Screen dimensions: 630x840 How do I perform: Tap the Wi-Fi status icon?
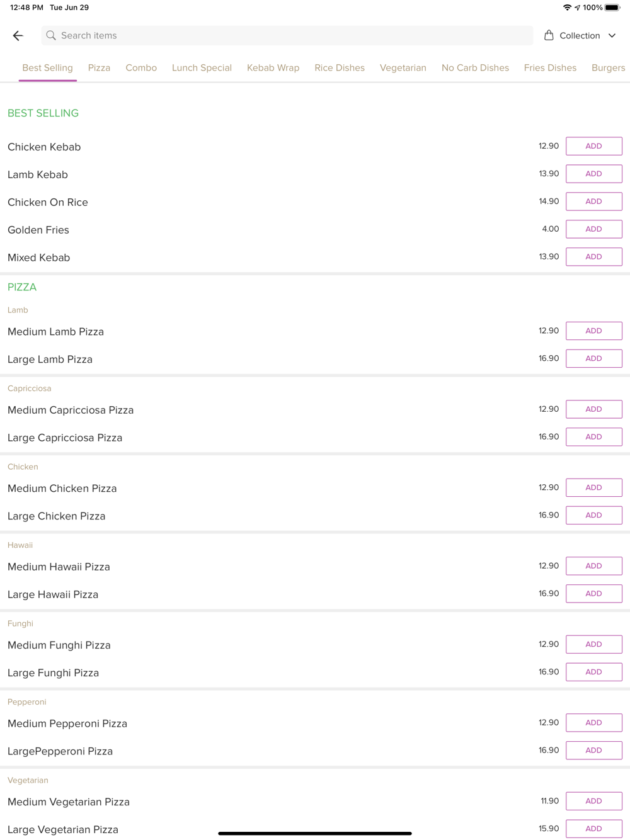[567, 8]
